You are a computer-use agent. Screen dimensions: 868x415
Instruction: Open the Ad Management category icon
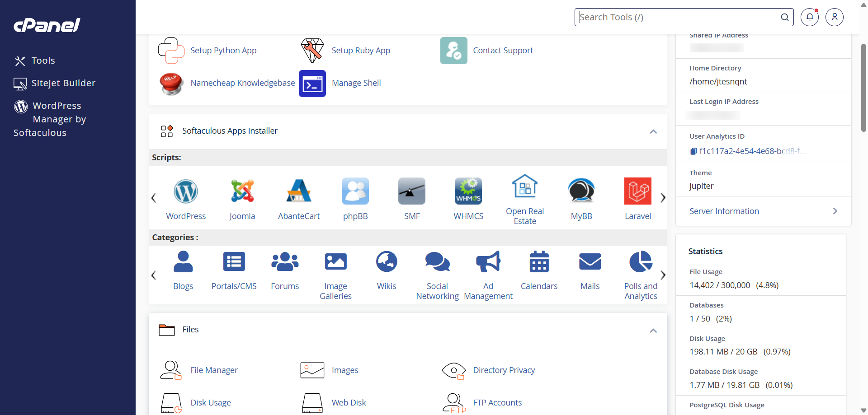tap(488, 261)
